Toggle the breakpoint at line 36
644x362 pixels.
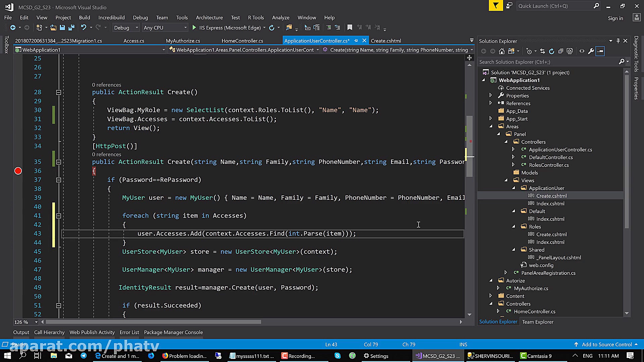click(x=18, y=171)
